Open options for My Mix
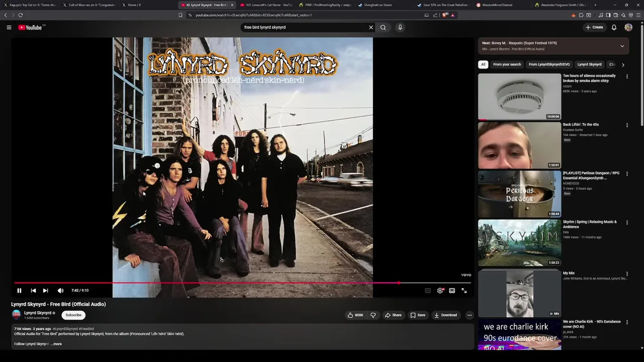644x362 pixels. pos(627,274)
